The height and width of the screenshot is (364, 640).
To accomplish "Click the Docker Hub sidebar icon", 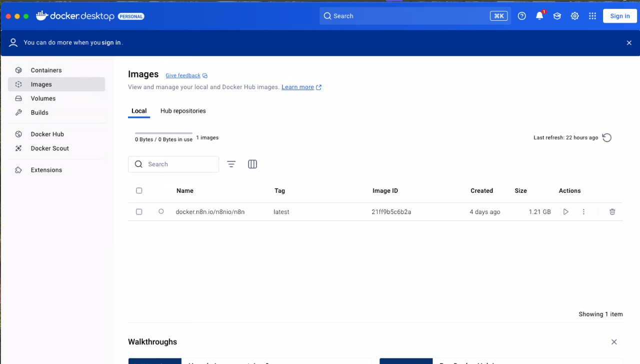I will pos(18,134).
